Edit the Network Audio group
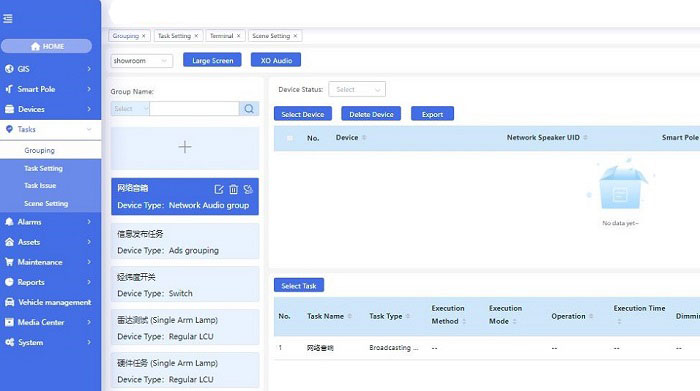The image size is (700, 391). [x=219, y=189]
